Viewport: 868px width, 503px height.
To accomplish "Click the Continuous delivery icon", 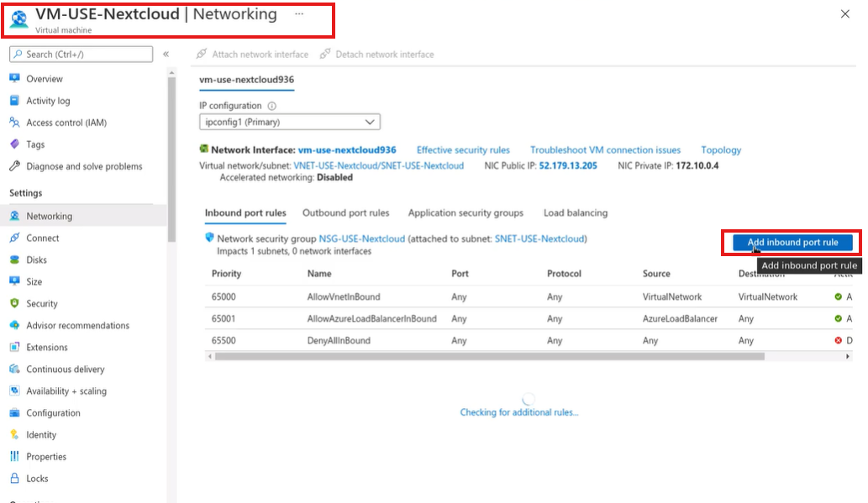I will point(15,369).
